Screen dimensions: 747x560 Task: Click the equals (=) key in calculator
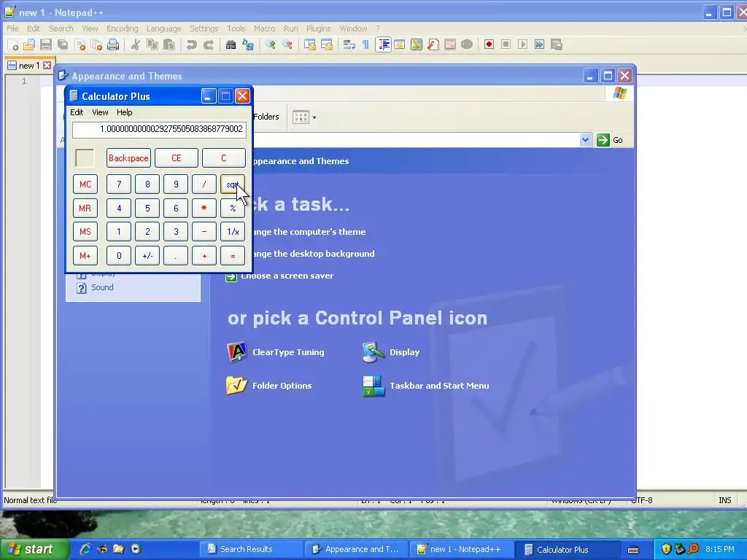click(233, 256)
